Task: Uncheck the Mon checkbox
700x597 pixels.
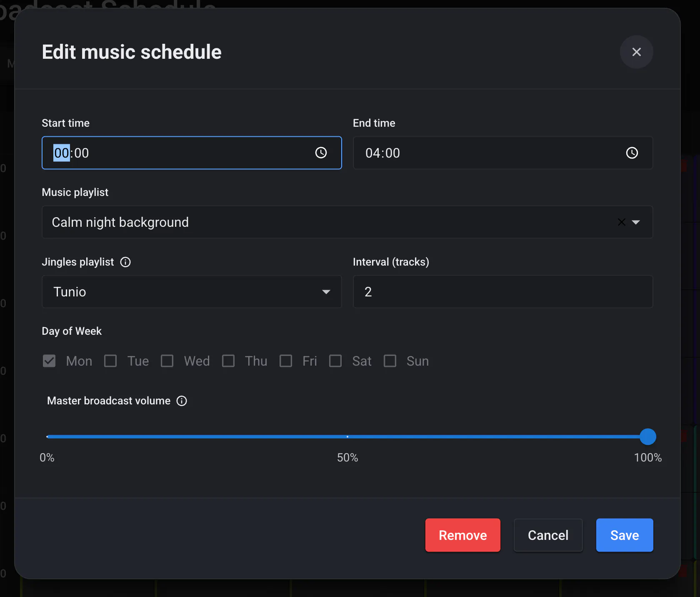Action: click(x=49, y=361)
